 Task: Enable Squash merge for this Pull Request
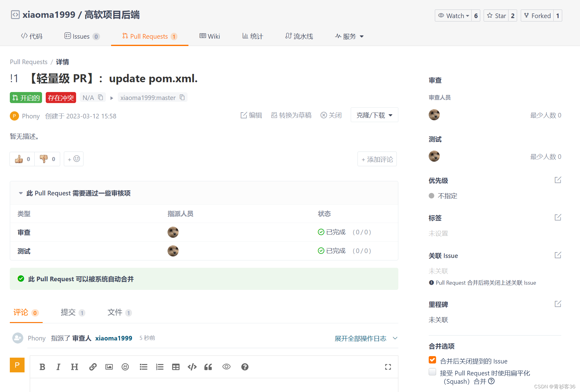point(432,371)
